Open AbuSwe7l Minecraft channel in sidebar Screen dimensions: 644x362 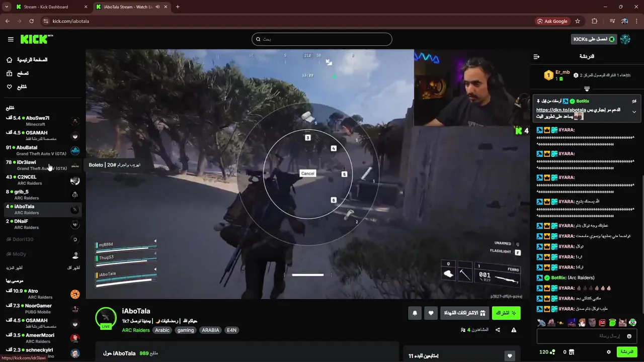(x=43, y=121)
